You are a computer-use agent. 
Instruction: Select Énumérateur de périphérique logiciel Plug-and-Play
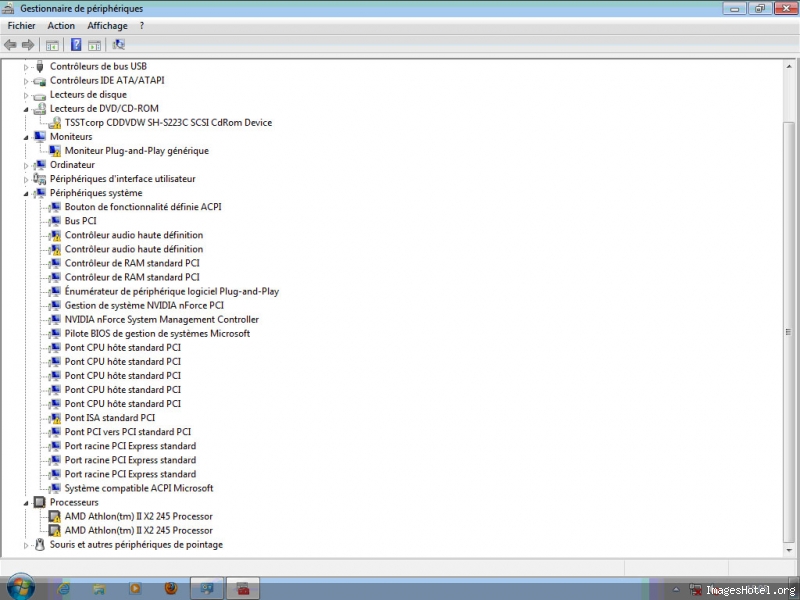(171, 291)
